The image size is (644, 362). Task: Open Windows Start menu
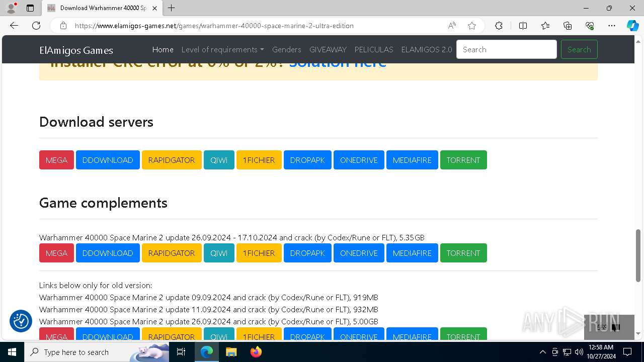coord(12,352)
